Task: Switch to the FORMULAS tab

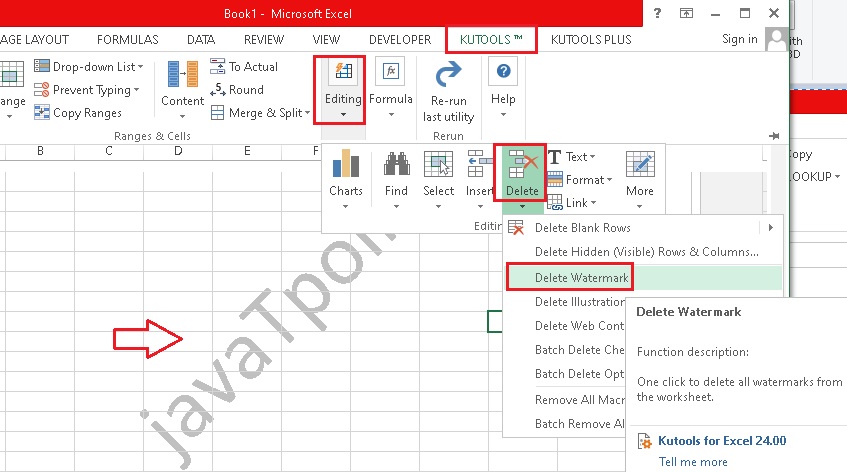Action: [x=127, y=39]
